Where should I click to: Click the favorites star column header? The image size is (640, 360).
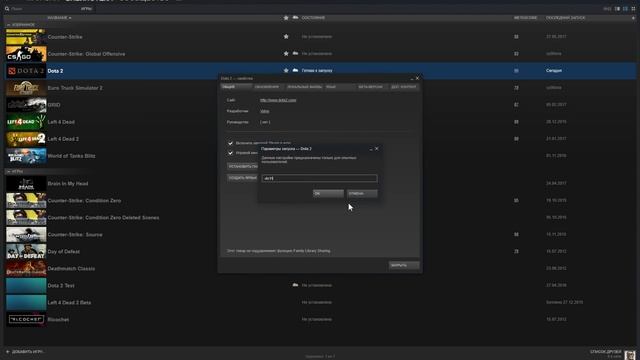click(286, 18)
